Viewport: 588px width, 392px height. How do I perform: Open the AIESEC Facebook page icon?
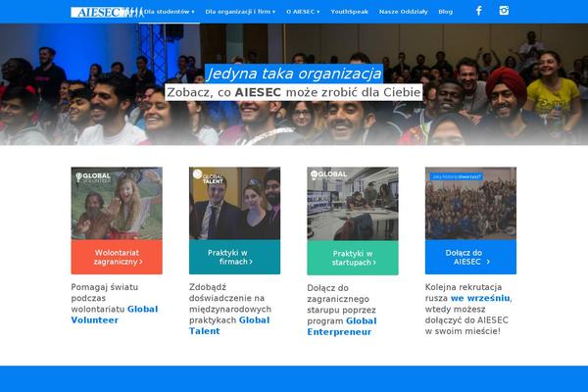(479, 11)
